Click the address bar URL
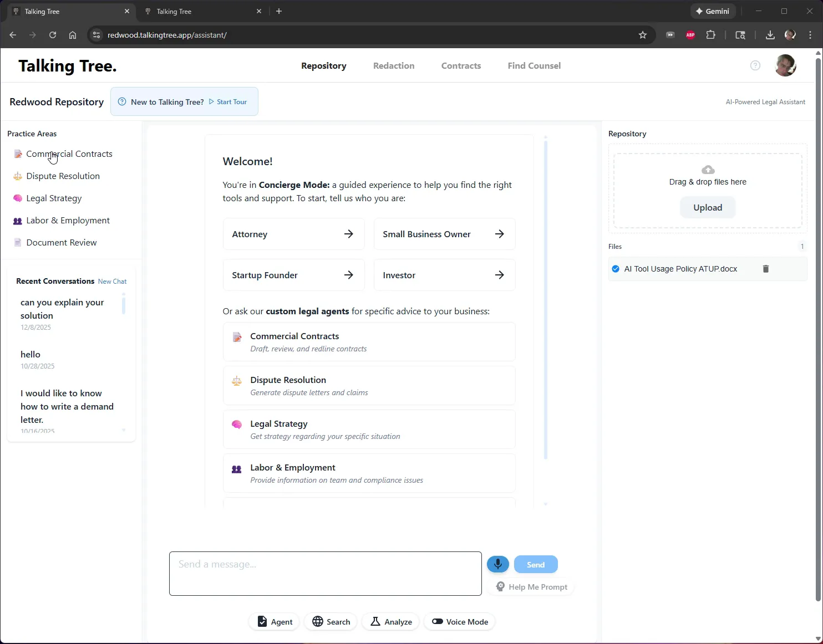The width and height of the screenshot is (823, 644). (167, 35)
